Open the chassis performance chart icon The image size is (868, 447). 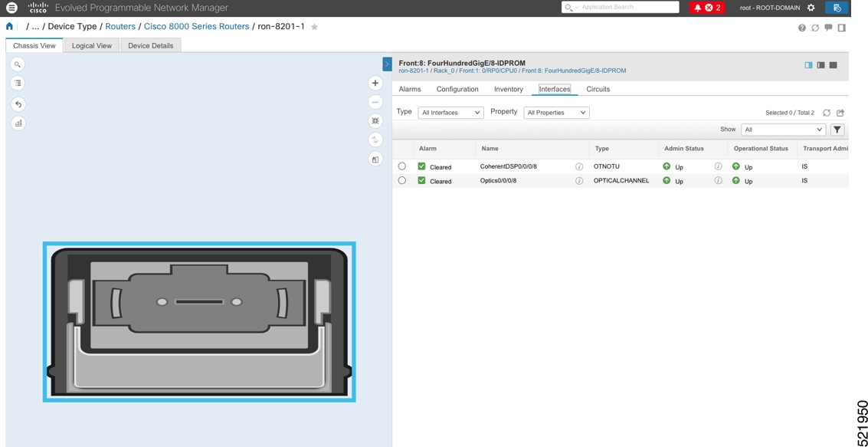click(18, 123)
